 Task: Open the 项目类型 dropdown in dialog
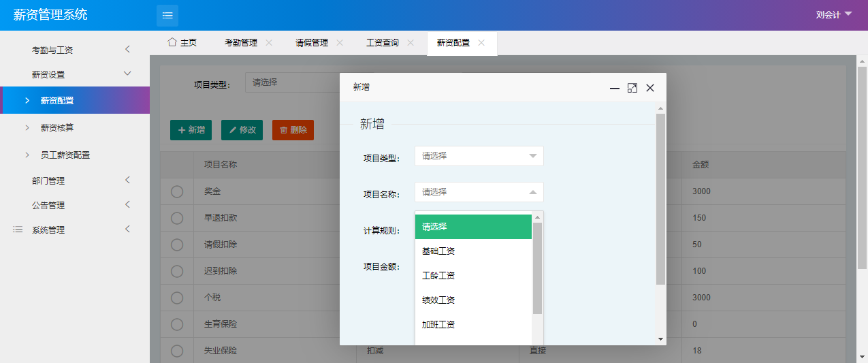coord(479,156)
